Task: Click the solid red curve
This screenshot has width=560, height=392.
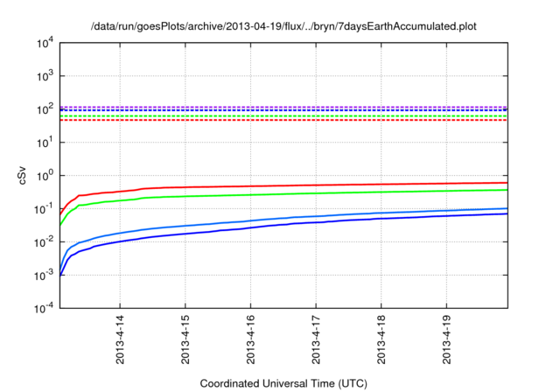Action: (350, 185)
